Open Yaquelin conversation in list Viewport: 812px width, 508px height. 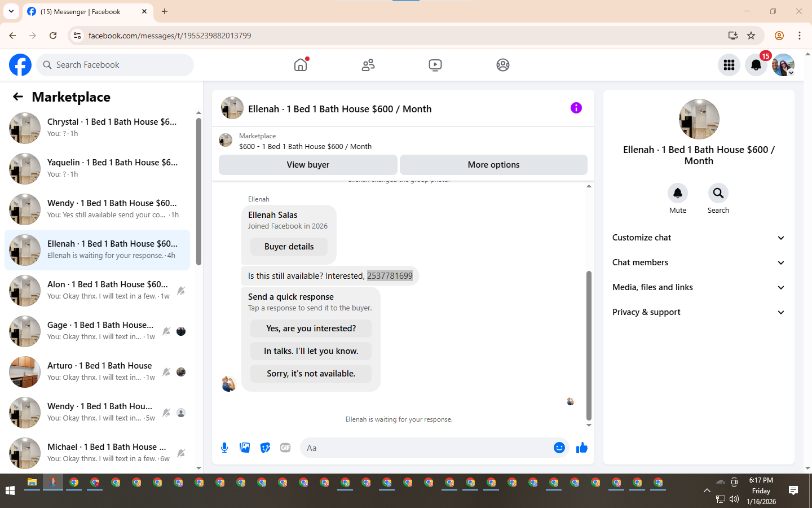[97, 169]
